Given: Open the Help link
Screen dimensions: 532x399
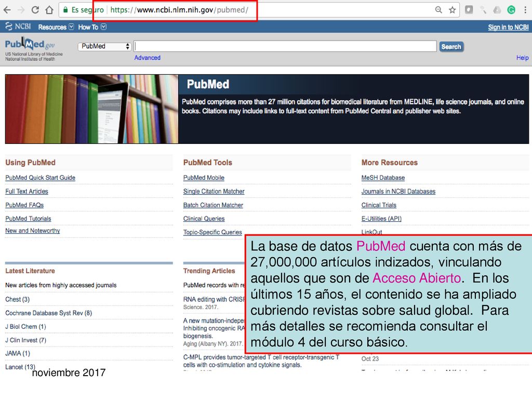Looking at the screenshot, I should (523, 58).
